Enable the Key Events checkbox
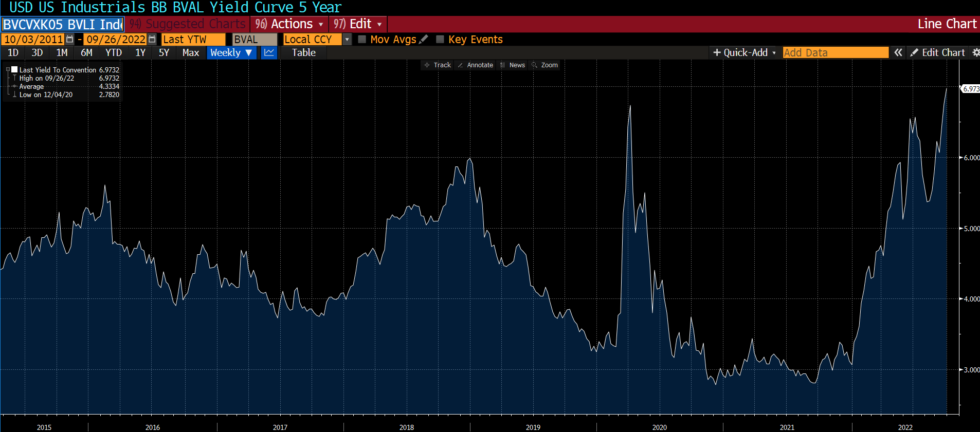 click(x=440, y=40)
